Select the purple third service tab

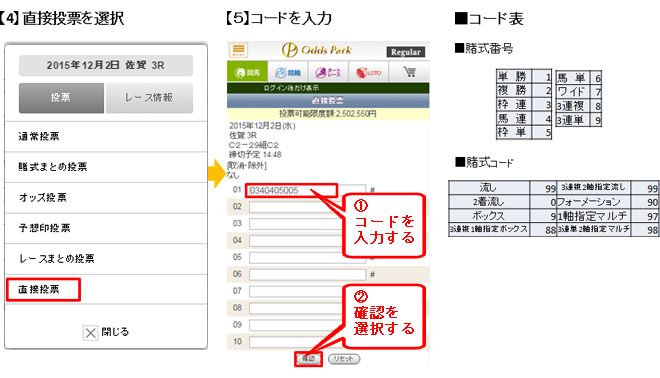[328, 72]
